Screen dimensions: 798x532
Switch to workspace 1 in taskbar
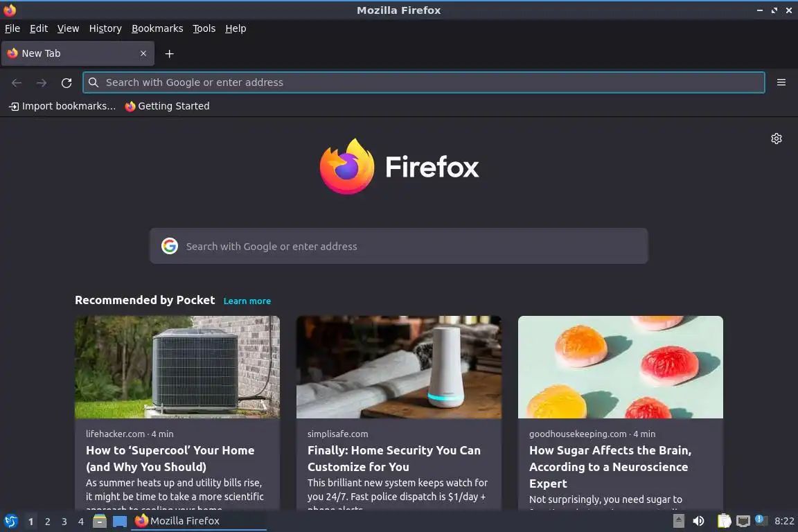(30, 522)
